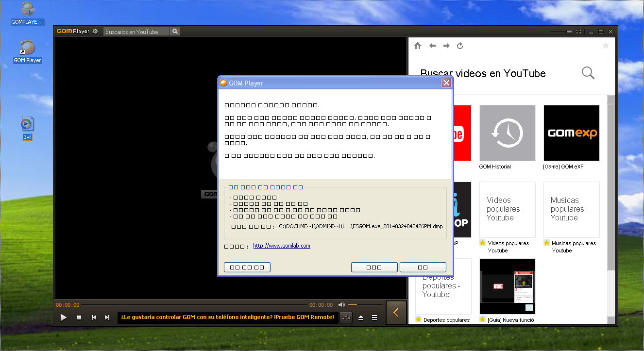Click the elapsed time 00:00:00 display
This screenshot has width=644, height=351.
[x=68, y=305]
